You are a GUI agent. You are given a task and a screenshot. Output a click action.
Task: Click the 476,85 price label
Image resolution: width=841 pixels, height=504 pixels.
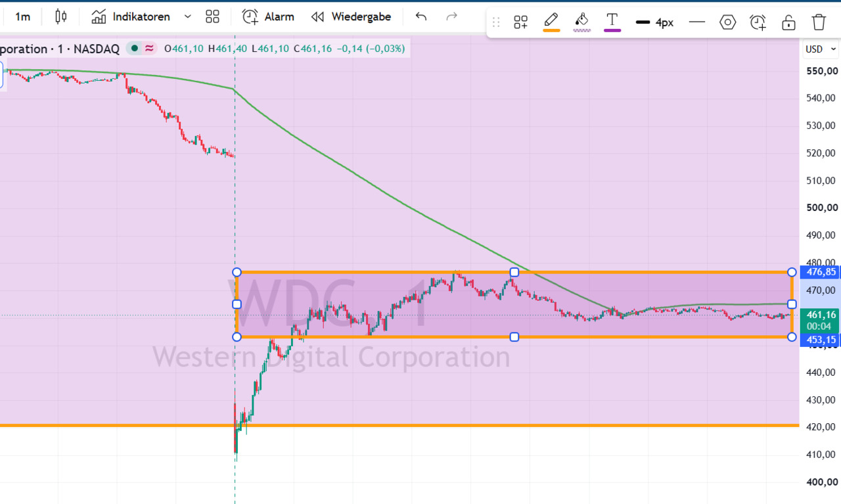tap(821, 272)
